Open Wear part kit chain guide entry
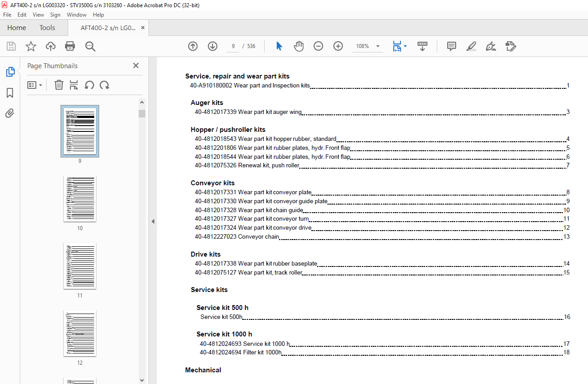The image size is (588, 384). click(382, 210)
